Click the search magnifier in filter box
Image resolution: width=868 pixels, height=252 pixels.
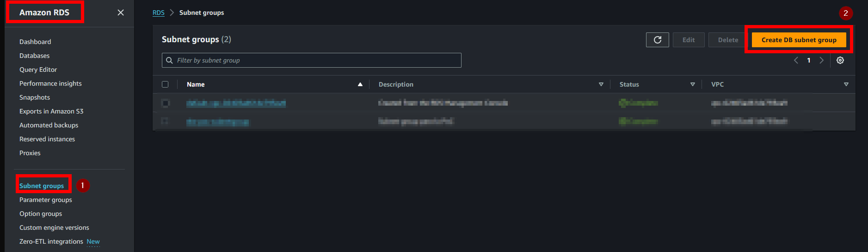pos(169,60)
